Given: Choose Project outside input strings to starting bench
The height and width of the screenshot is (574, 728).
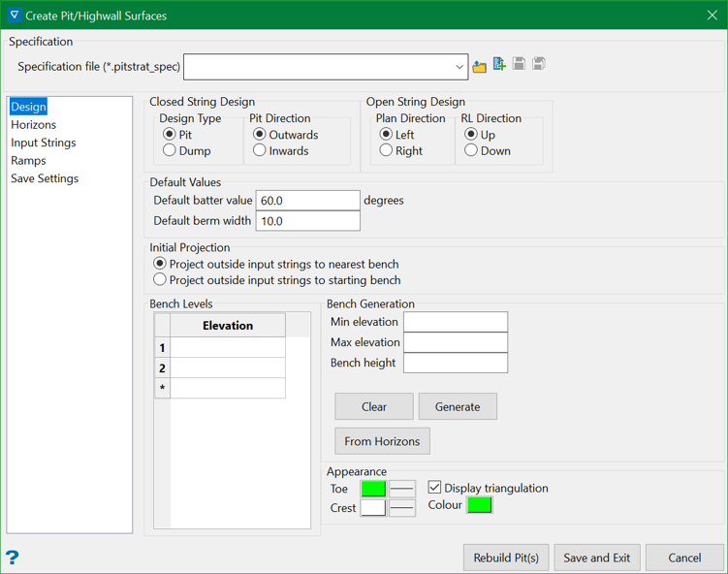Looking at the screenshot, I should click(160, 280).
